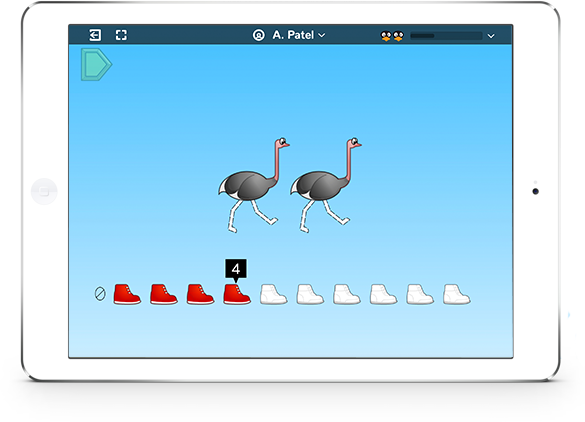Click the A. Patel name text

pyautogui.click(x=293, y=35)
